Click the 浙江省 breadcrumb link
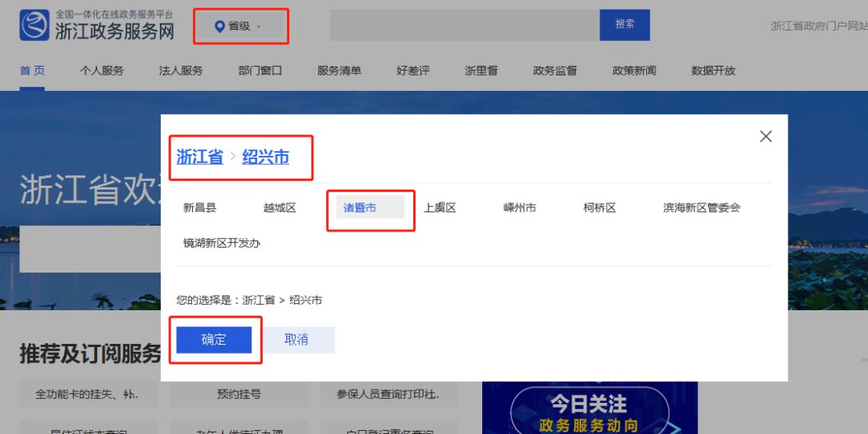 click(x=200, y=158)
